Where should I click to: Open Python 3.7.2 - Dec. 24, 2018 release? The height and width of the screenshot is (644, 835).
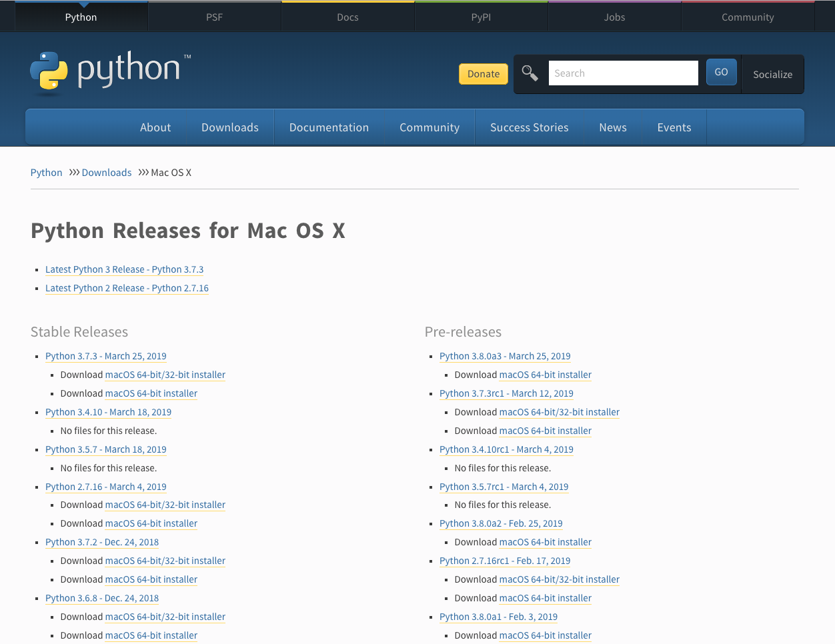click(102, 542)
